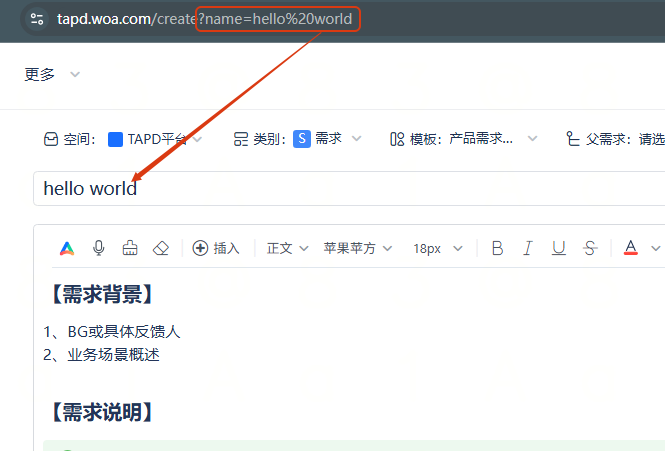Click the 模板 template icon
The image size is (665, 451).
point(397,139)
